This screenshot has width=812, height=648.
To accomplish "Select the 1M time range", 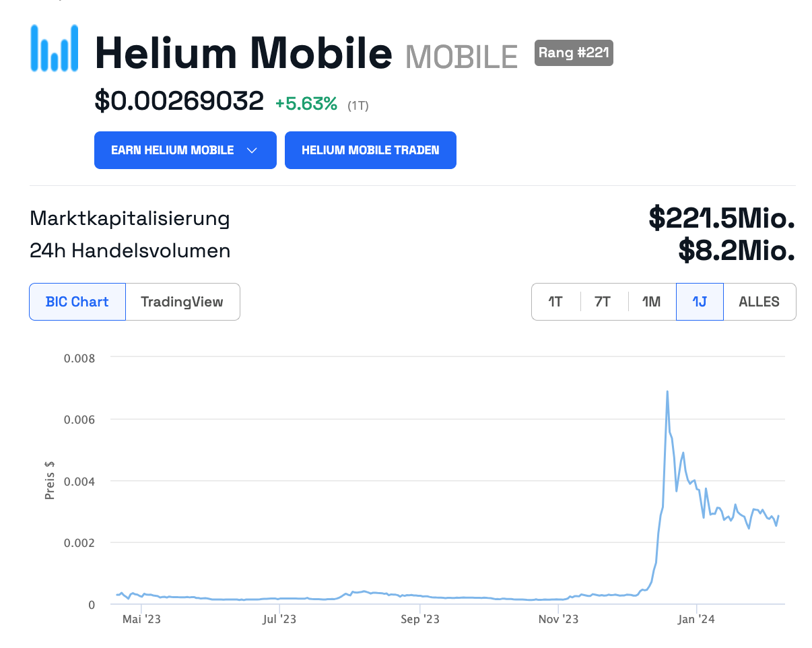I will click(x=651, y=302).
